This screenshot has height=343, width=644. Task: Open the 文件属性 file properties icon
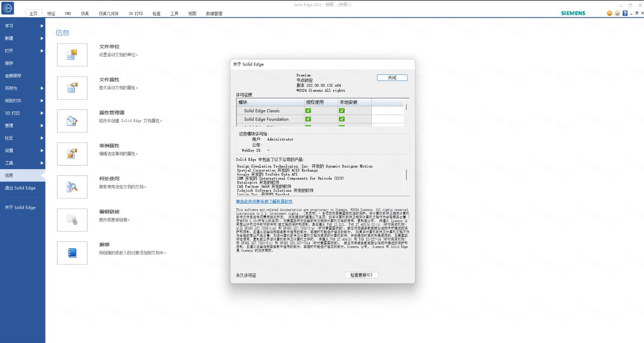[72, 88]
